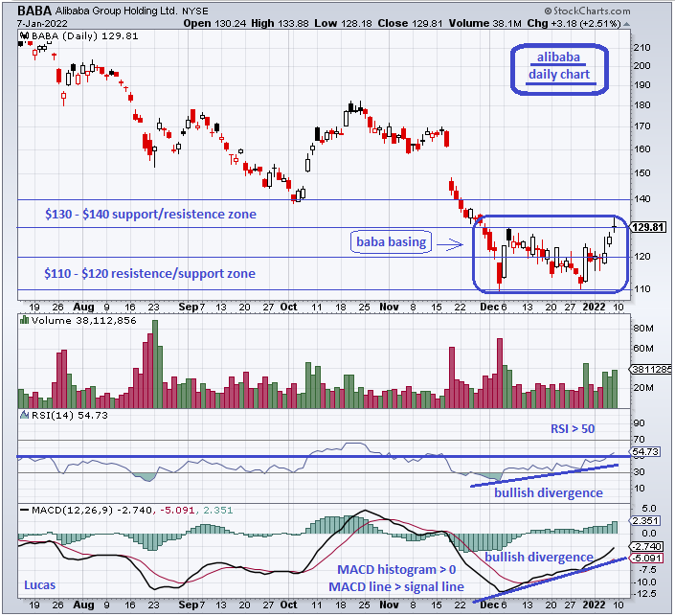This screenshot has width=675, height=616.
Task: Click 'bullish divergence' text in the RSI panel
Action: [x=549, y=492]
